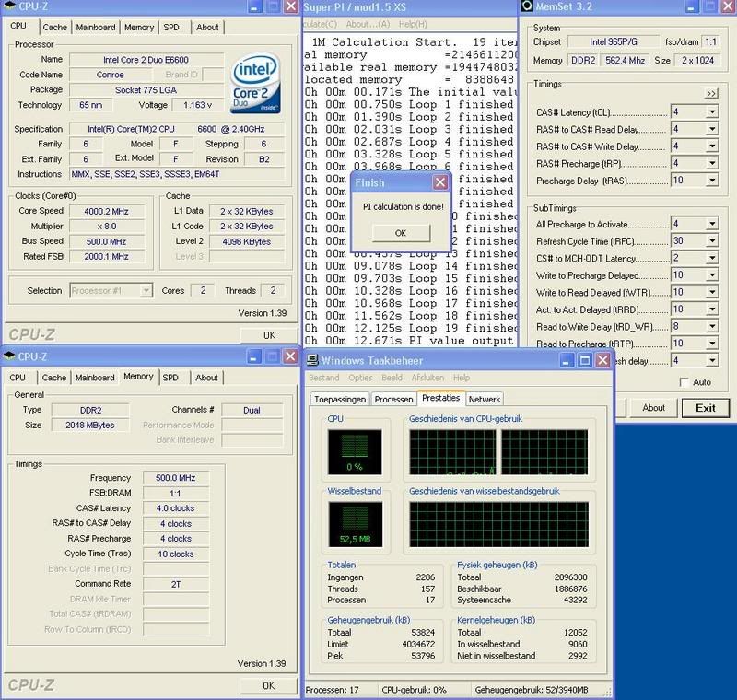
Task: Click the Geschiedenis van wisselbestandsgebruik graph
Action: click(498, 524)
